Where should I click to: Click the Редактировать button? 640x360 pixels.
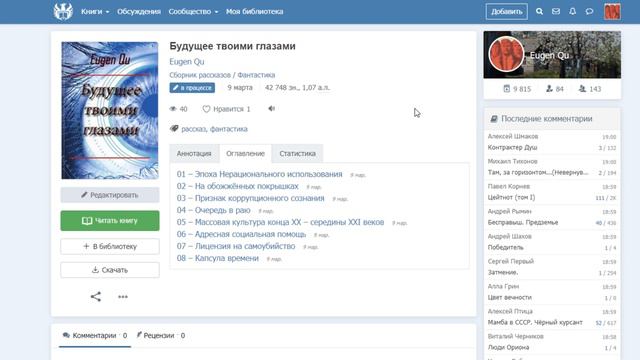pyautogui.click(x=110, y=195)
